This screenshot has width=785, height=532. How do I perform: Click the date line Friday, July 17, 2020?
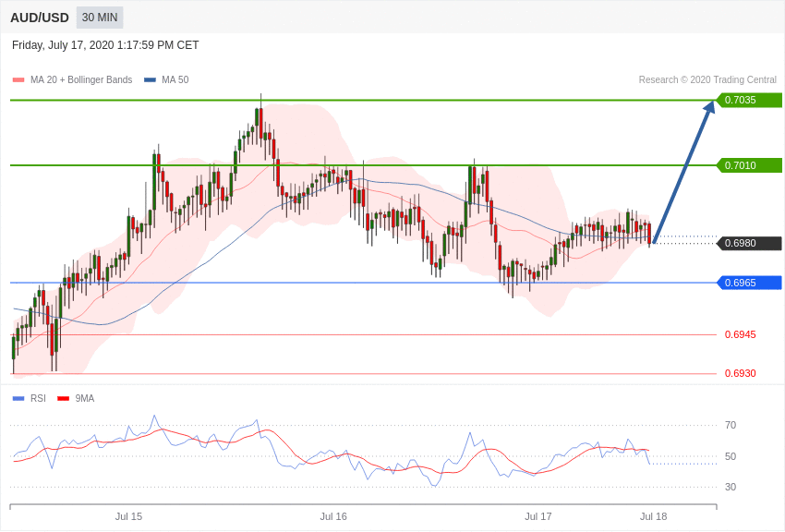(x=105, y=45)
